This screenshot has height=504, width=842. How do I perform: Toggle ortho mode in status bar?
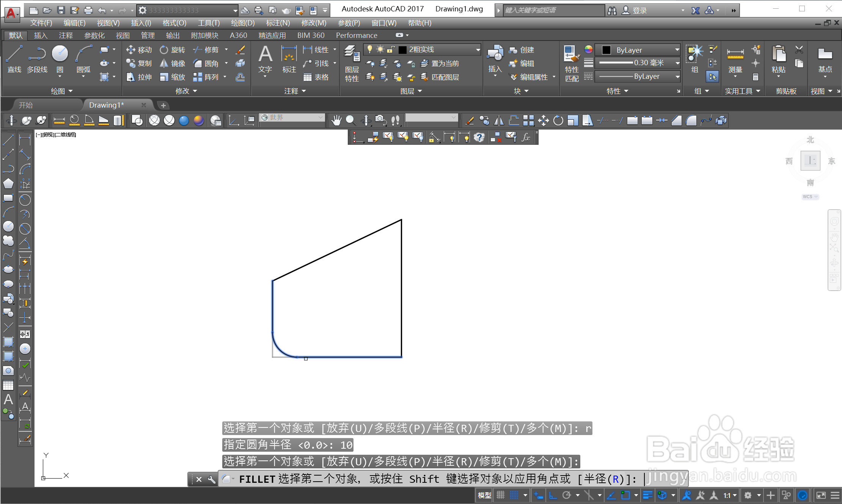pos(553,495)
